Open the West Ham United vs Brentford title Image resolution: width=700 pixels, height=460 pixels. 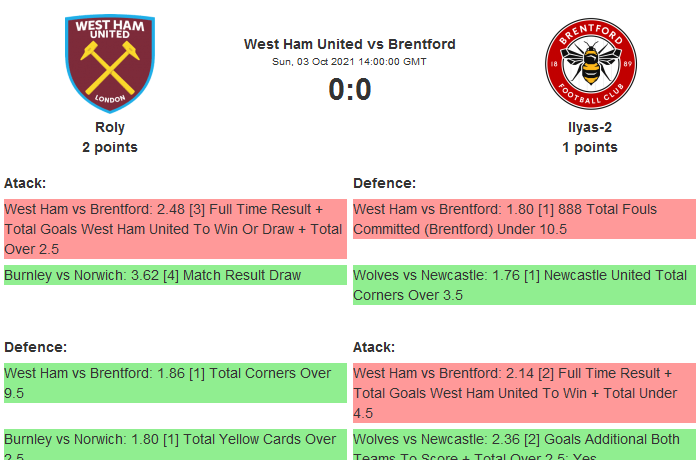tap(349, 44)
